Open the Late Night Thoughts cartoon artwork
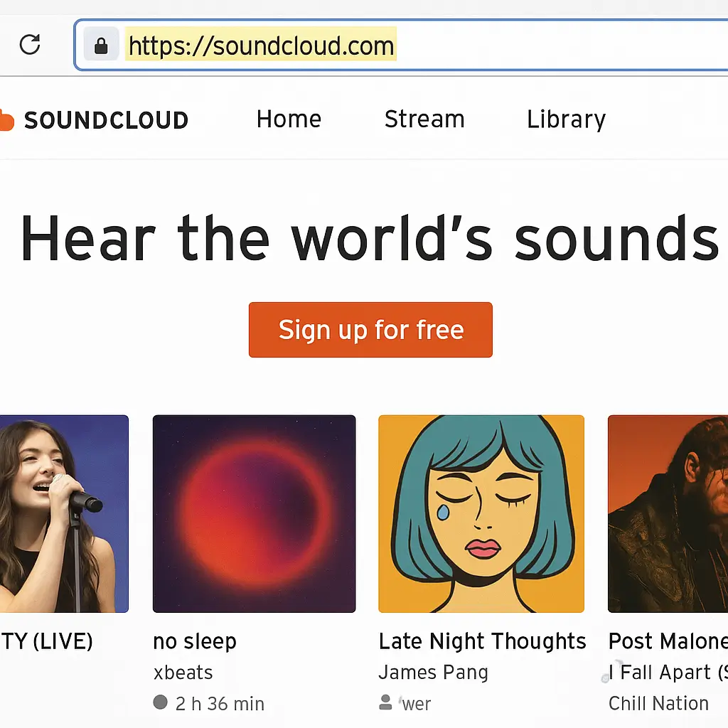728x728 pixels. [x=481, y=513]
